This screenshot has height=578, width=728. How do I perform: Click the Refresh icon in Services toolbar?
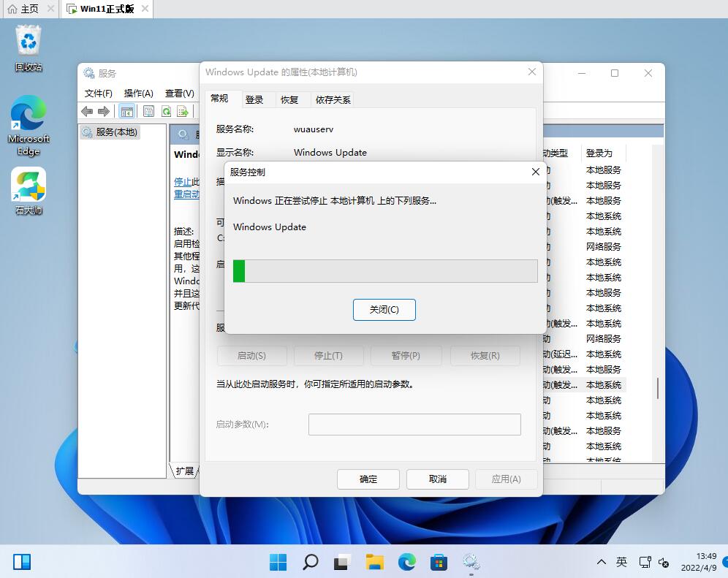point(167,110)
